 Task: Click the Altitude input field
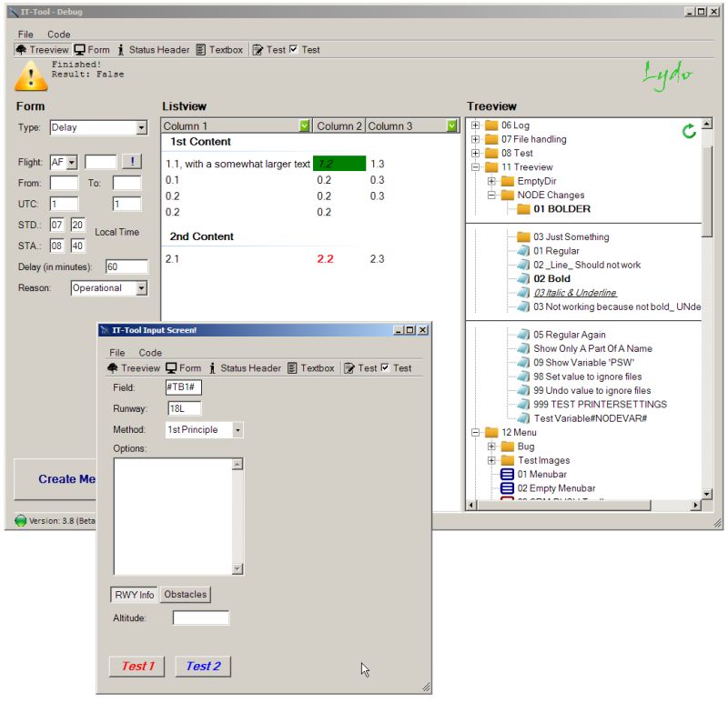[200, 618]
